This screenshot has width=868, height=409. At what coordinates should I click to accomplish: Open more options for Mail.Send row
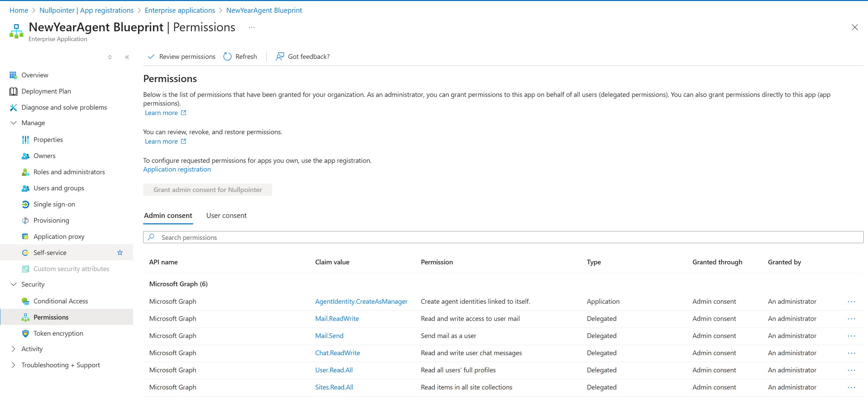(x=851, y=336)
